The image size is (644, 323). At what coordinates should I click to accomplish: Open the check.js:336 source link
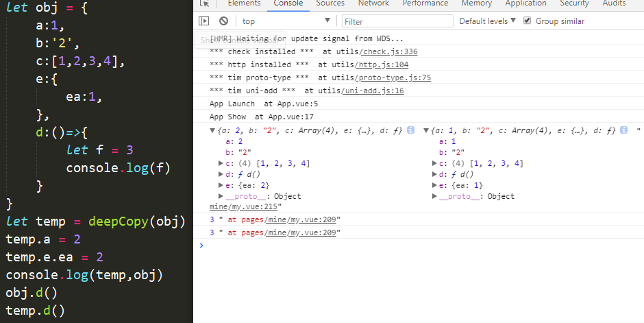[x=388, y=52]
